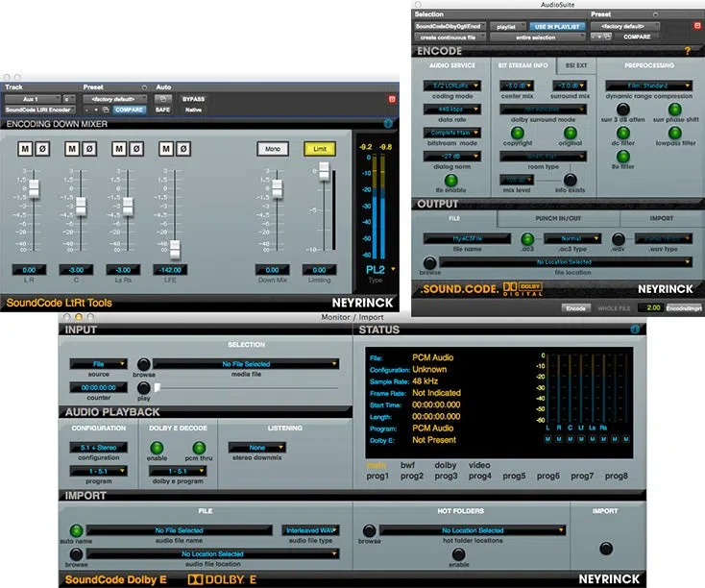Click the Encode button
Screen dimensions: 705x588
click(x=575, y=308)
